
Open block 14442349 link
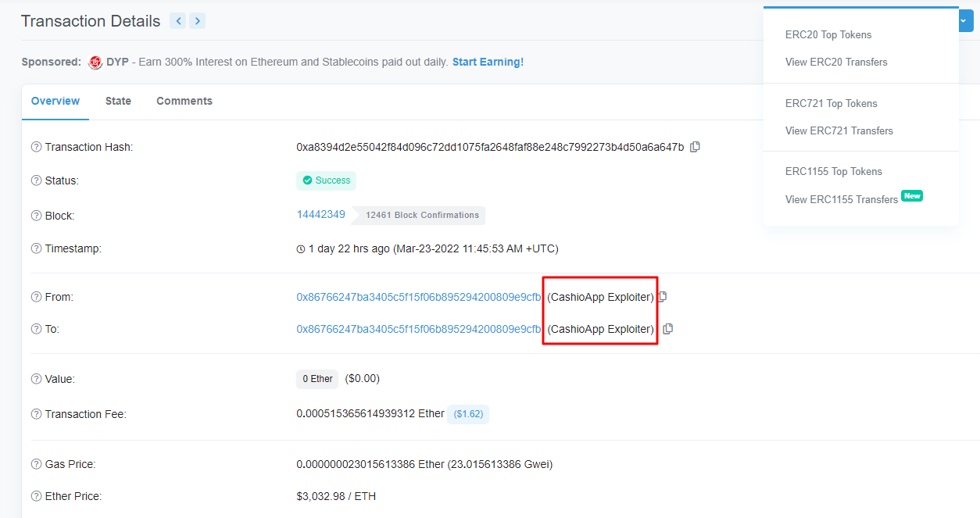pos(320,214)
